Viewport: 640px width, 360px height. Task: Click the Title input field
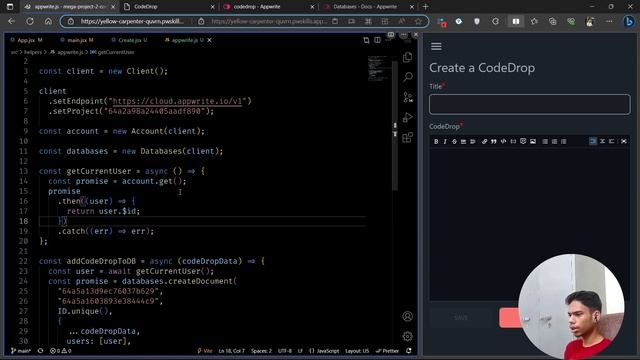pyautogui.click(x=529, y=104)
